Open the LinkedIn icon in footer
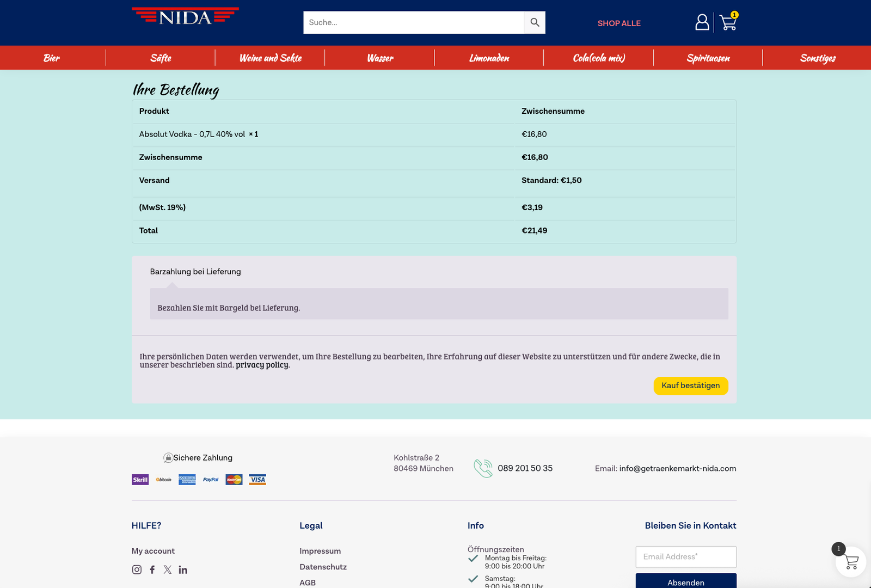This screenshot has width=871, height=588. (183, 569)
